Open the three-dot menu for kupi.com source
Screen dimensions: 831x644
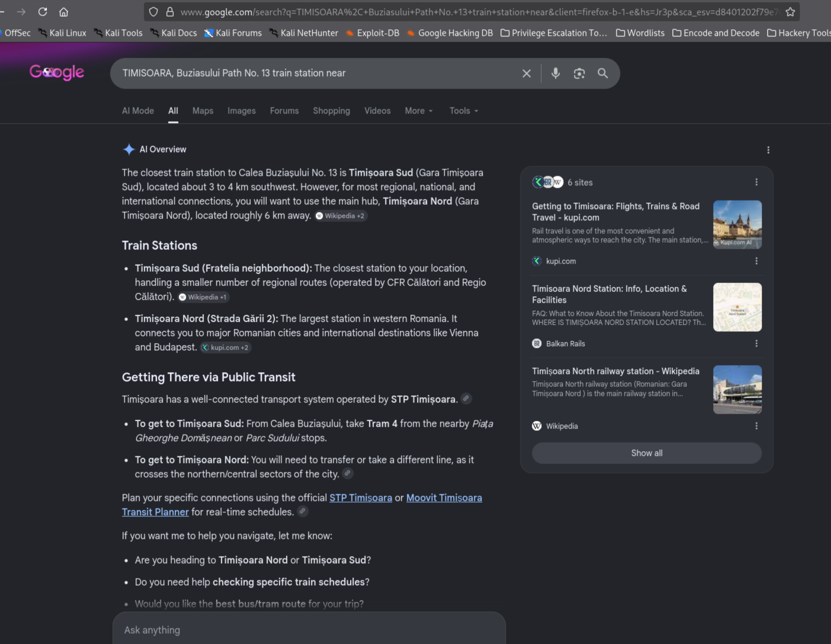click(756, 261)
